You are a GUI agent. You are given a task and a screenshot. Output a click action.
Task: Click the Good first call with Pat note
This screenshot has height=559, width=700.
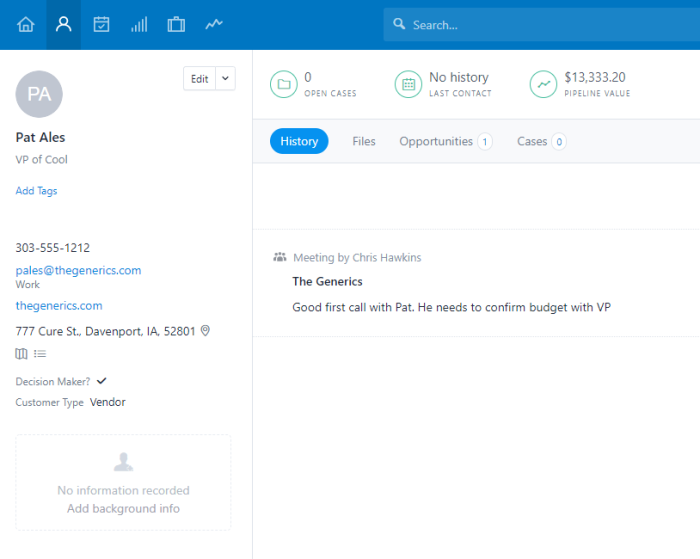click(451, 307)
